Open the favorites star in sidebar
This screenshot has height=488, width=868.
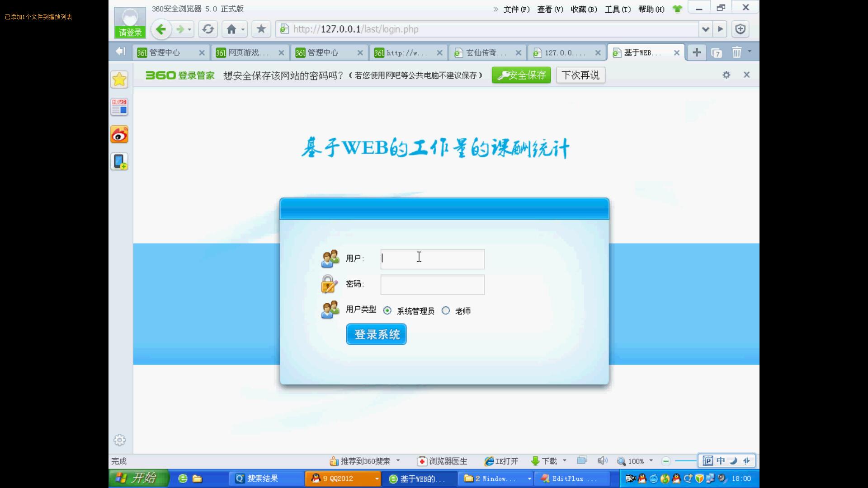pos(119,80)
